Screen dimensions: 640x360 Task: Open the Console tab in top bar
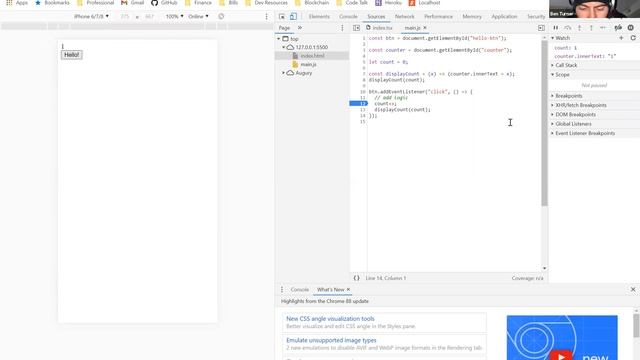coord(348,16)
